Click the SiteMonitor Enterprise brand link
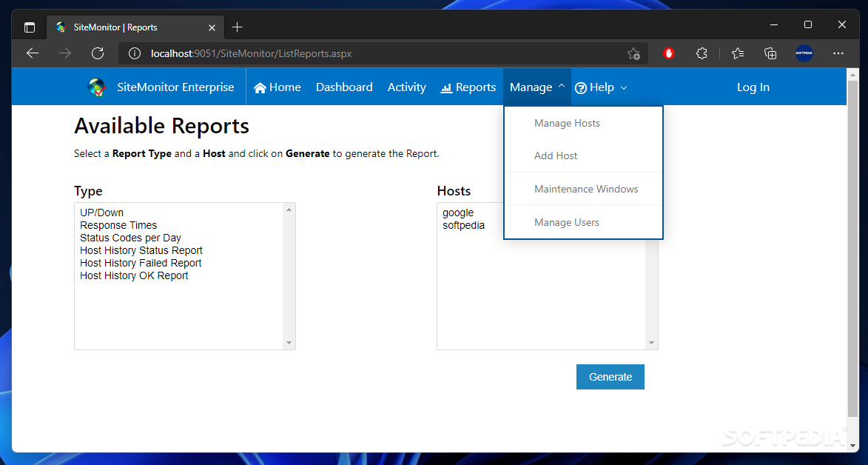The height and width of the screenshot is (465, 868). click(175, 87)
